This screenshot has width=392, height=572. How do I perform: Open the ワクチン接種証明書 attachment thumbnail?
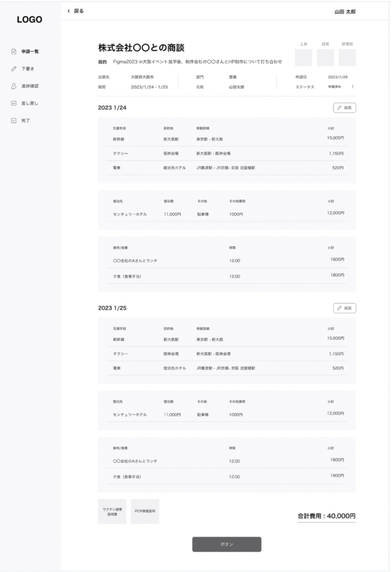[112, 511]
